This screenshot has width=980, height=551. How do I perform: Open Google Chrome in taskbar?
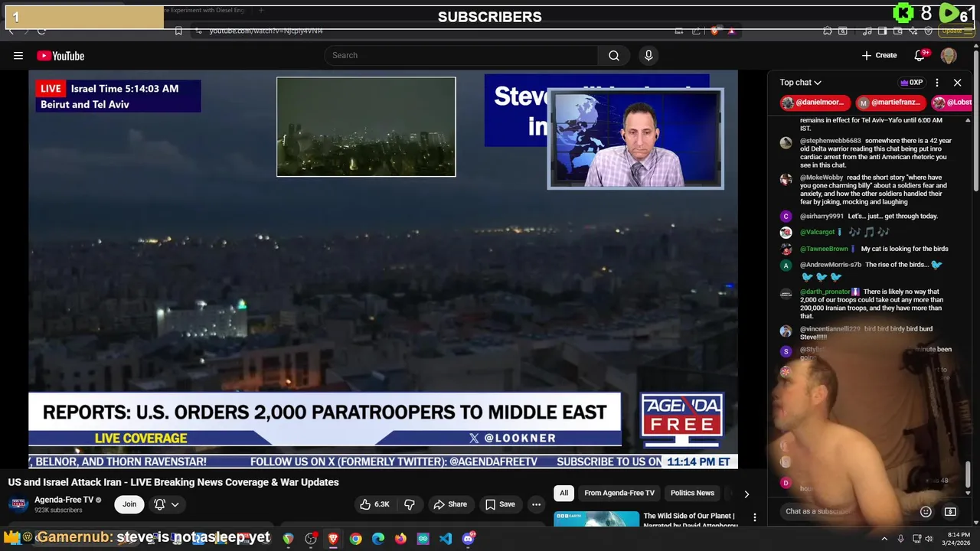pos(355,539)
